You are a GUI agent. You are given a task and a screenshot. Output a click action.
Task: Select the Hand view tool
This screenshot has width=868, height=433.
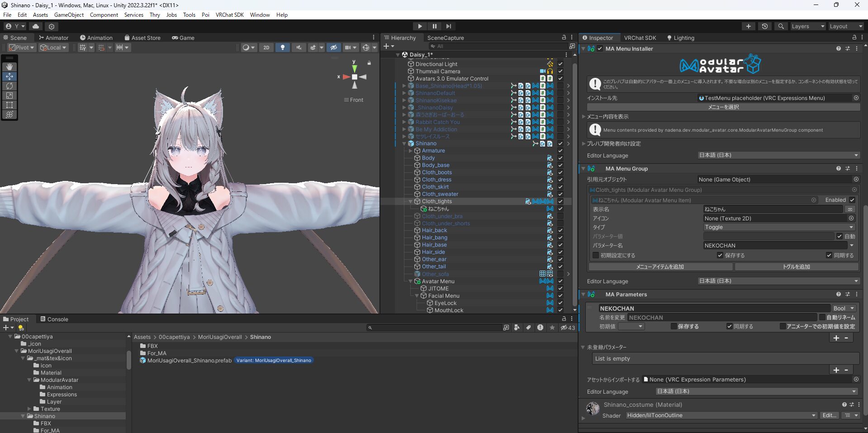click(x=9, y=67)
